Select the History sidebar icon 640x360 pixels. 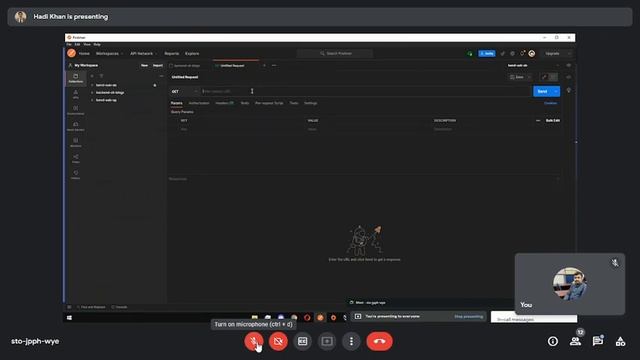click(76, 175)
